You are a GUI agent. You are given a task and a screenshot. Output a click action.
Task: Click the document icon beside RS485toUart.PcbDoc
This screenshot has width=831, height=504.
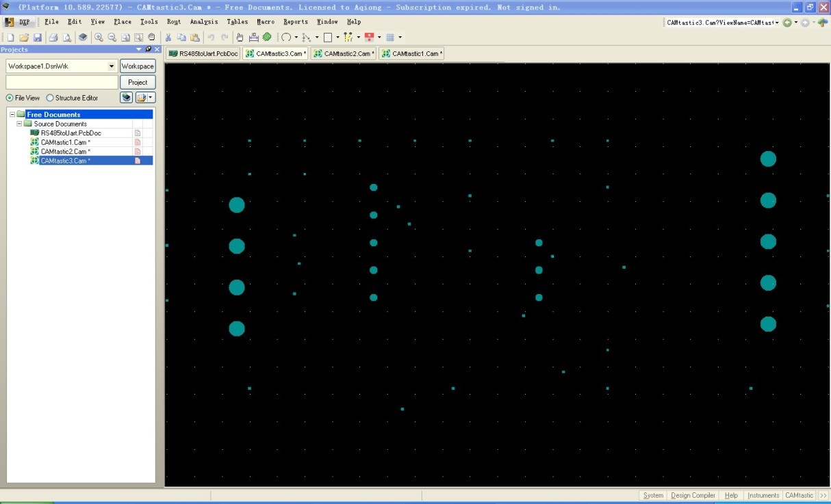coord(138,133)
